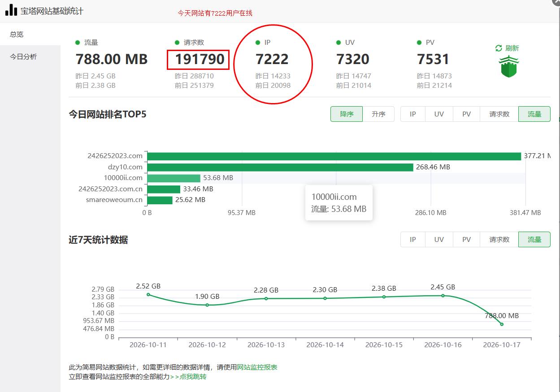Click the 2.45 GB point for 2026-10-16
560x392 pixels.
443,296
